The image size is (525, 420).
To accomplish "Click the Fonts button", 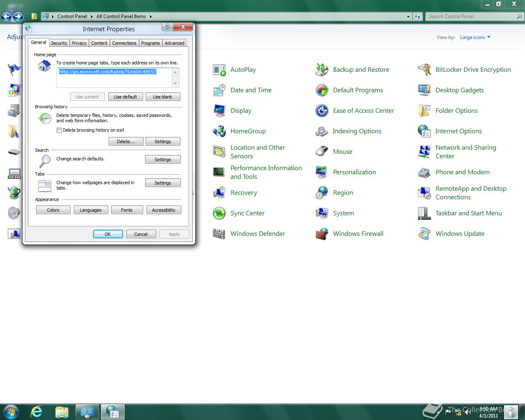I will (x=127, y=210).
